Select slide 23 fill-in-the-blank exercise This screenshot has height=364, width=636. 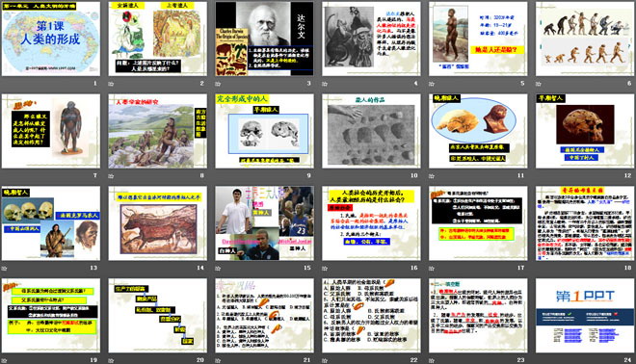pyautogui.click(x=478, y=315)
